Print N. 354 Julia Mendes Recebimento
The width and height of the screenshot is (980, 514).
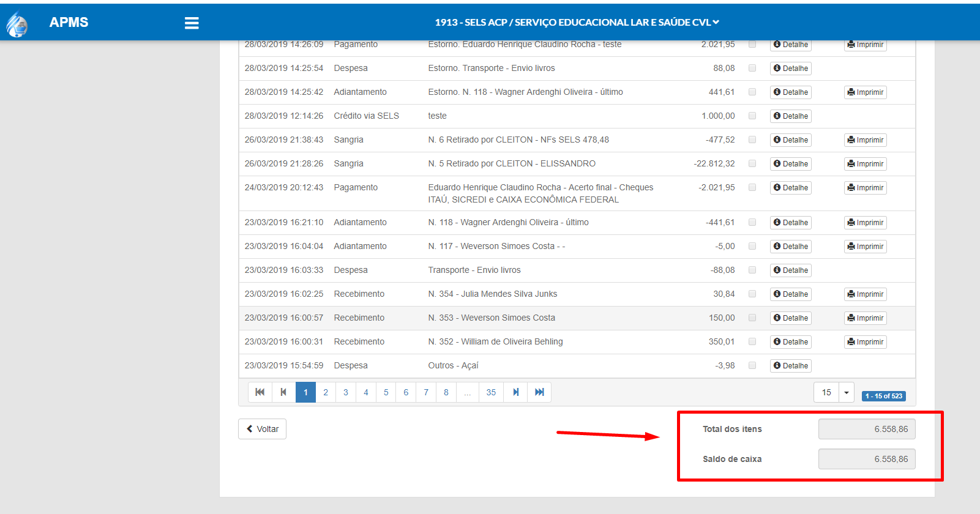click(866, 294)
